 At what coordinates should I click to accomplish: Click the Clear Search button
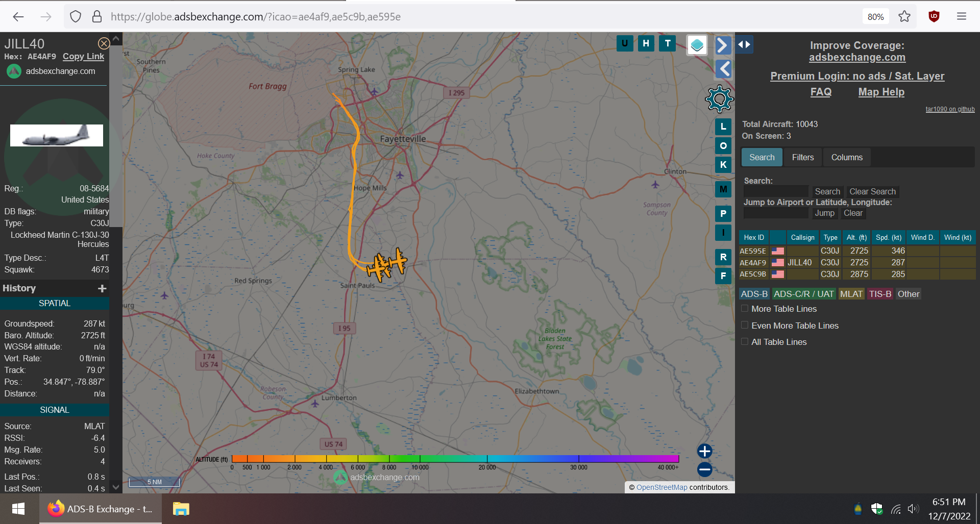pos(872,192)
